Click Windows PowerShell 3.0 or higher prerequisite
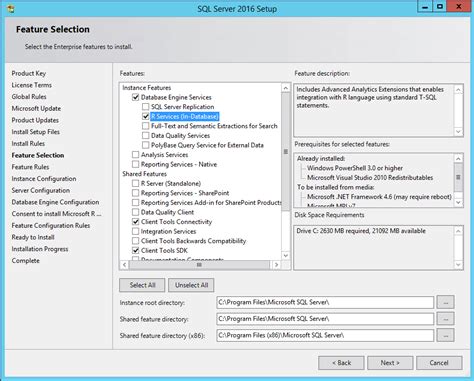Viewport: 474px width, 381px height. point(355,168)
